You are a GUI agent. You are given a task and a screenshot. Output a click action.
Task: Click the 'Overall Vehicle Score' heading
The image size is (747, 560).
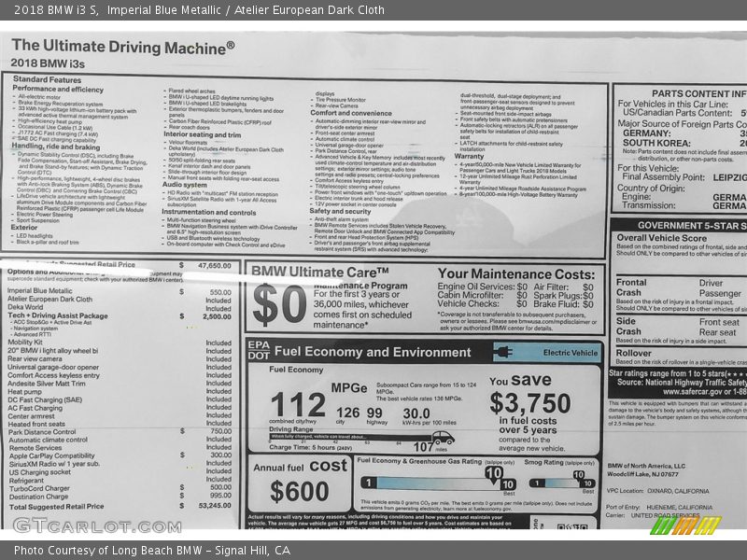click(662, 238)
